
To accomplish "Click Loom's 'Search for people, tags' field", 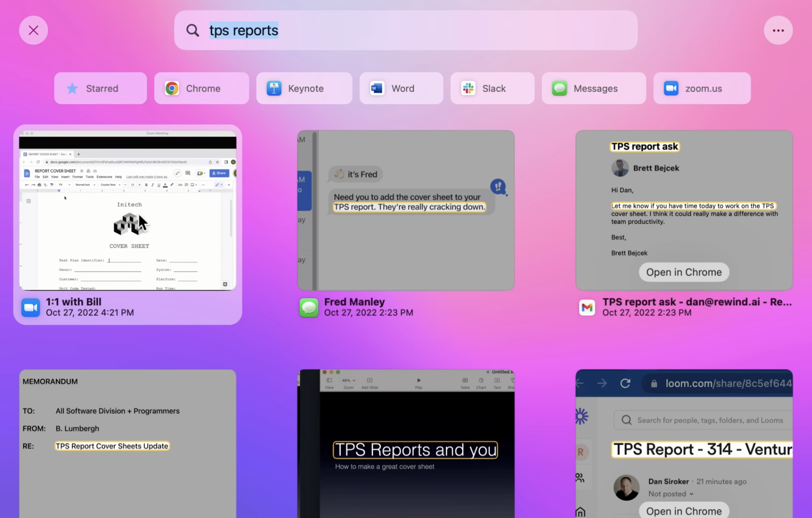I will click(x=703, y=420).
